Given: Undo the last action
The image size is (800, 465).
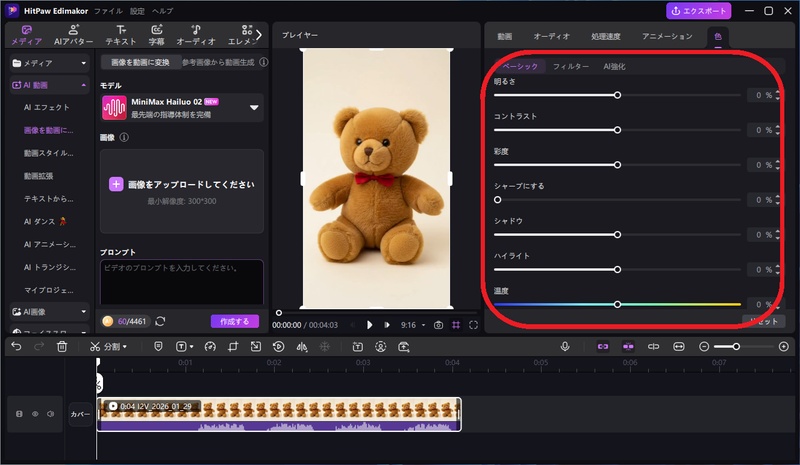Looking at the screenshot, I should (x=16, y=347).
